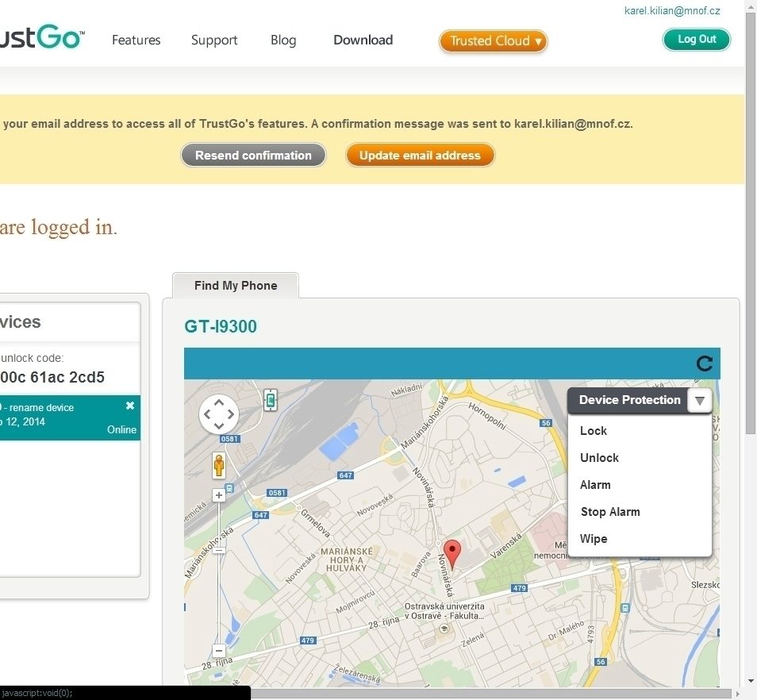The image size is (757, 700).
Task: Choose Unlock from Device Protection menu
Action: pos(599,458)
